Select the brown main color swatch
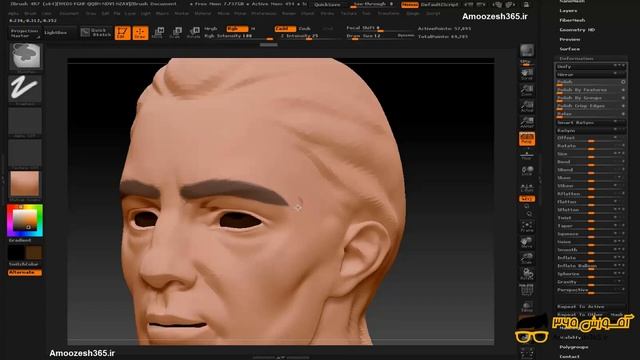The image size is (640, 360). pos(33,253)
